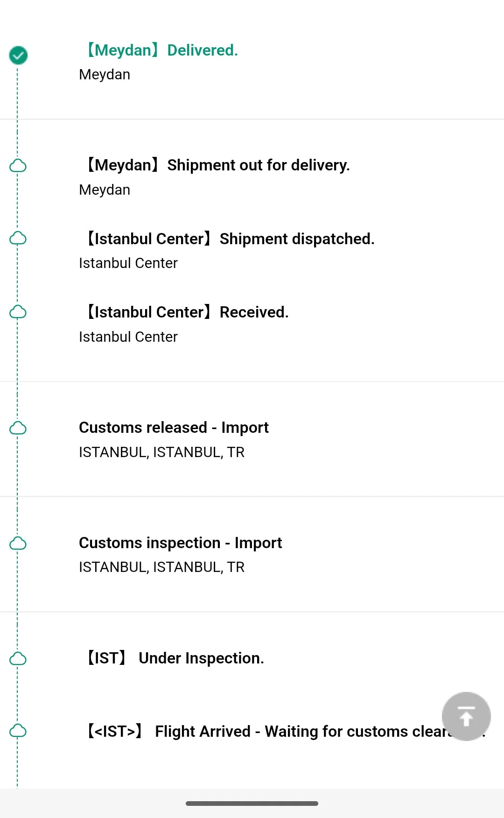Tap the ISTANBUL, ISTANBUL, TR location under Customs released

pyautogui.click(x=161, y=452)
